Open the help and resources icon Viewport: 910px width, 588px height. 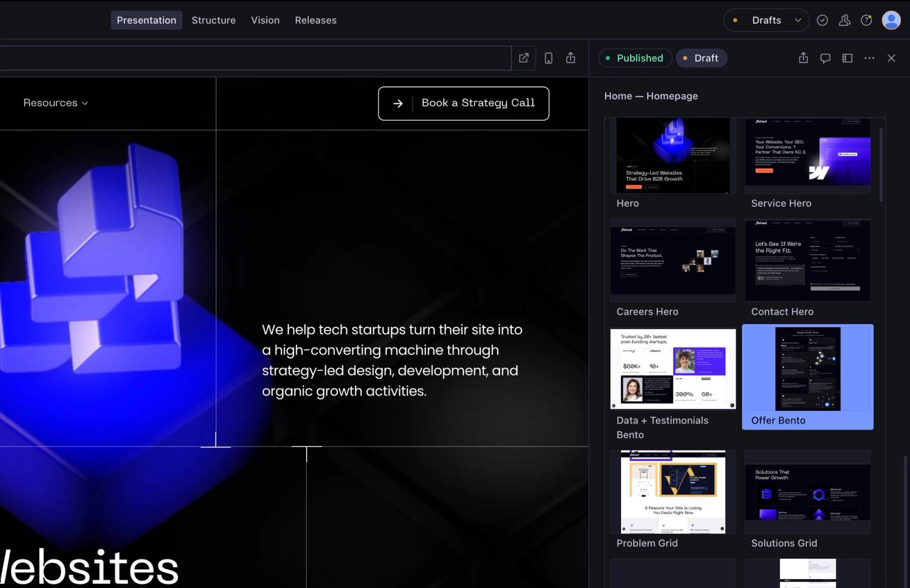[x=866, y=20]
